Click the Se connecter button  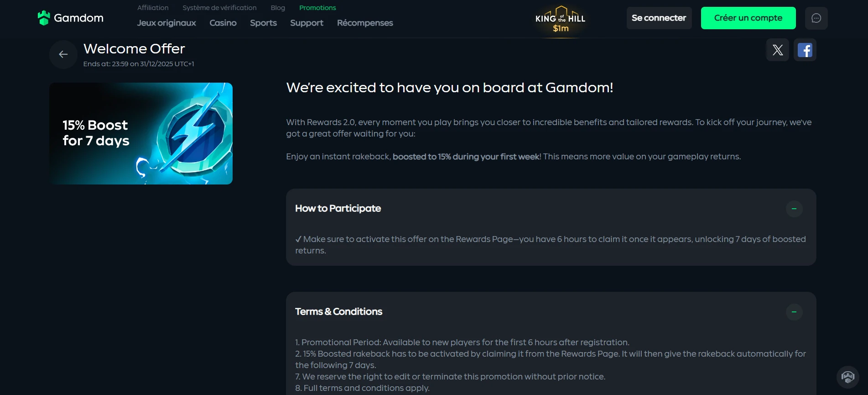click(x=659, y=18)
